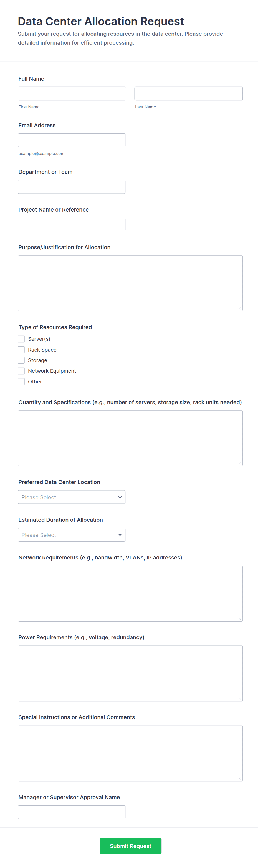Open Preferred Data Center Location dropdown

(72, 497)
